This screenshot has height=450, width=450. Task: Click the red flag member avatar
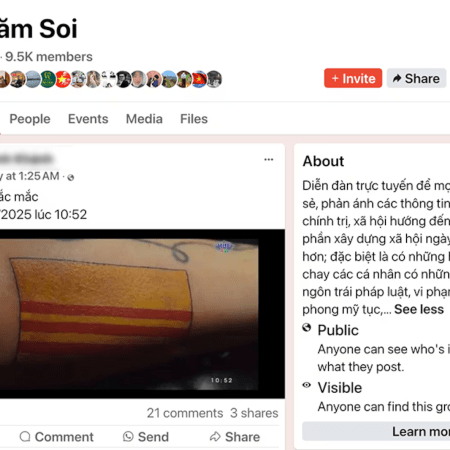coord(63,79)
